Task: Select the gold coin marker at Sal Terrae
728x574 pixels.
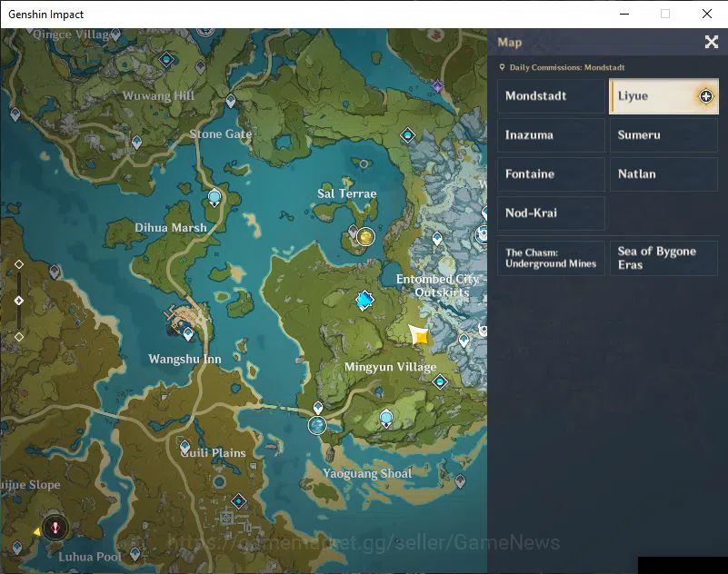Action: click(x=365, y=237)
